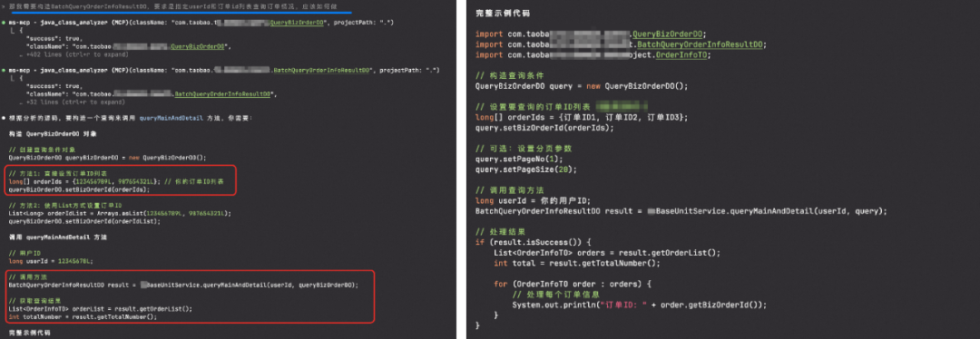The image size is (980, 339).
Task: Click line 'long userId = 12345678L;'
Action: 51,262
